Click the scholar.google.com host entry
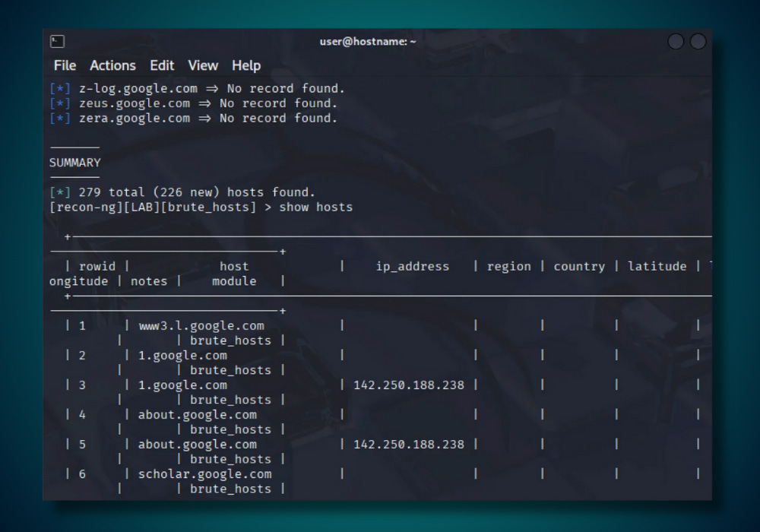760x532 pixels. [x=205, y=474]
